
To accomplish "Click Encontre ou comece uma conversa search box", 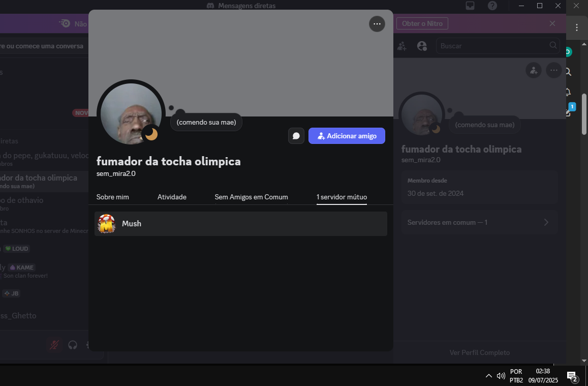I will click(44, 46).
